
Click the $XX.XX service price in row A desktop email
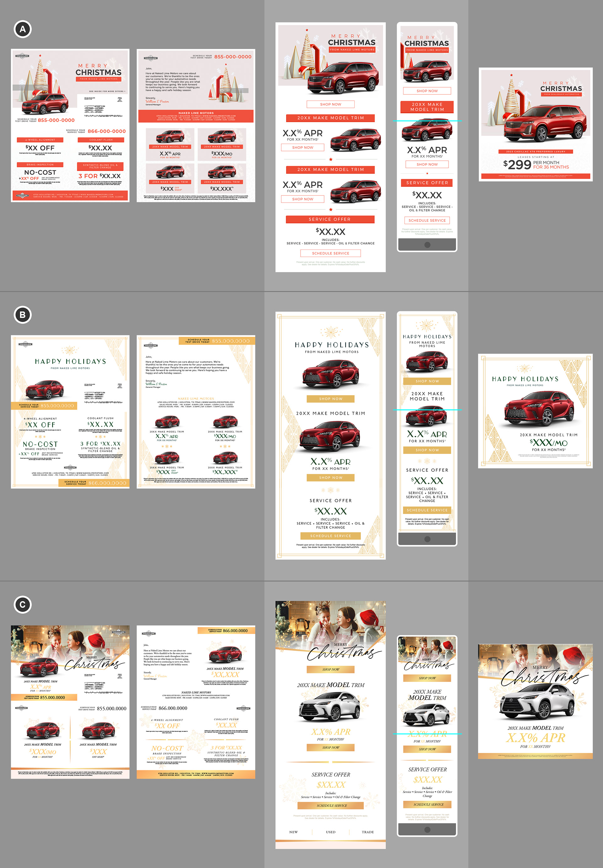pos(331,232)
